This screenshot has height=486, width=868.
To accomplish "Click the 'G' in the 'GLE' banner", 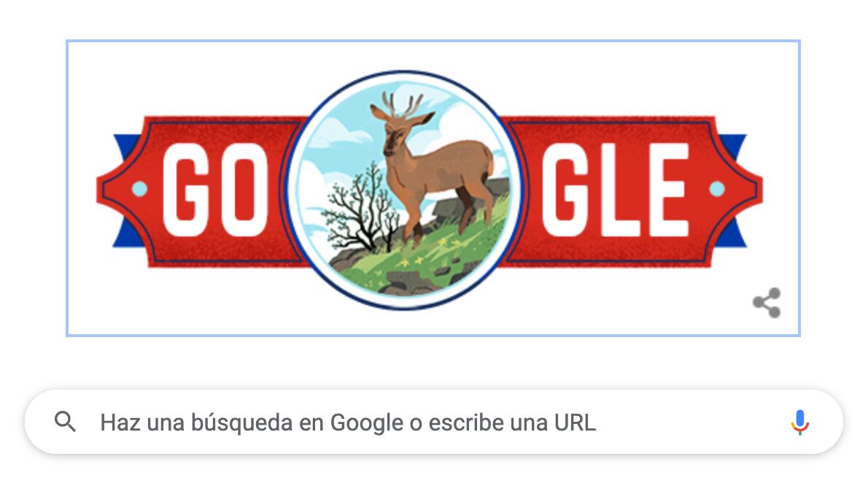I will (567, 190).
